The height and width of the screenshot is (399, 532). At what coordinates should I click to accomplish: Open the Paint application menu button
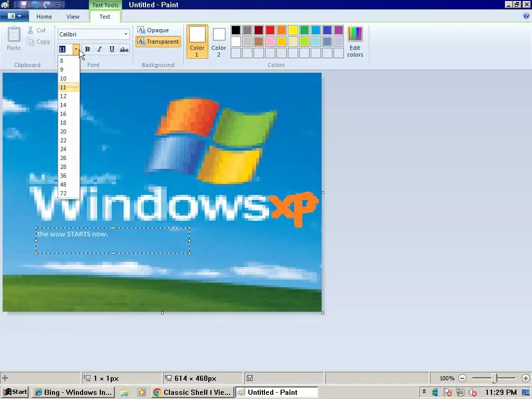pyautogui.click(x=14, y=16)
